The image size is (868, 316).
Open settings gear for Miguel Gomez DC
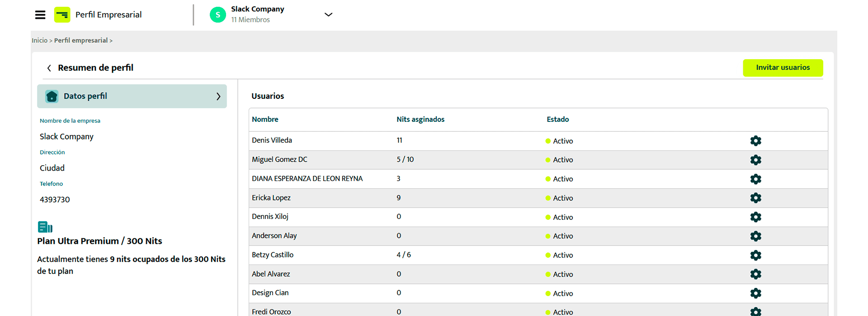coord(755,160)
